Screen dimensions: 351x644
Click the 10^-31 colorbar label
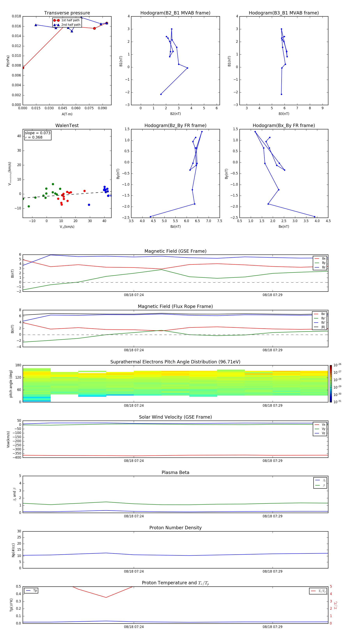(x=337, y=402)
